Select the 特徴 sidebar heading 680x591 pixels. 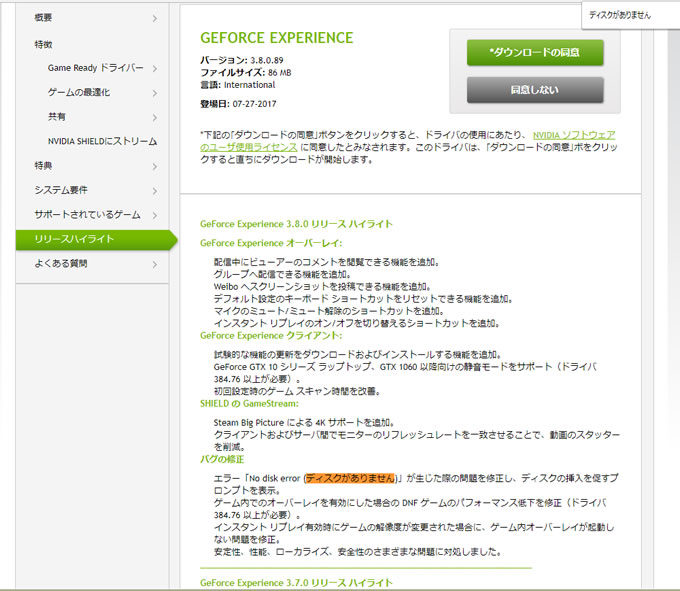coord(43,44)
